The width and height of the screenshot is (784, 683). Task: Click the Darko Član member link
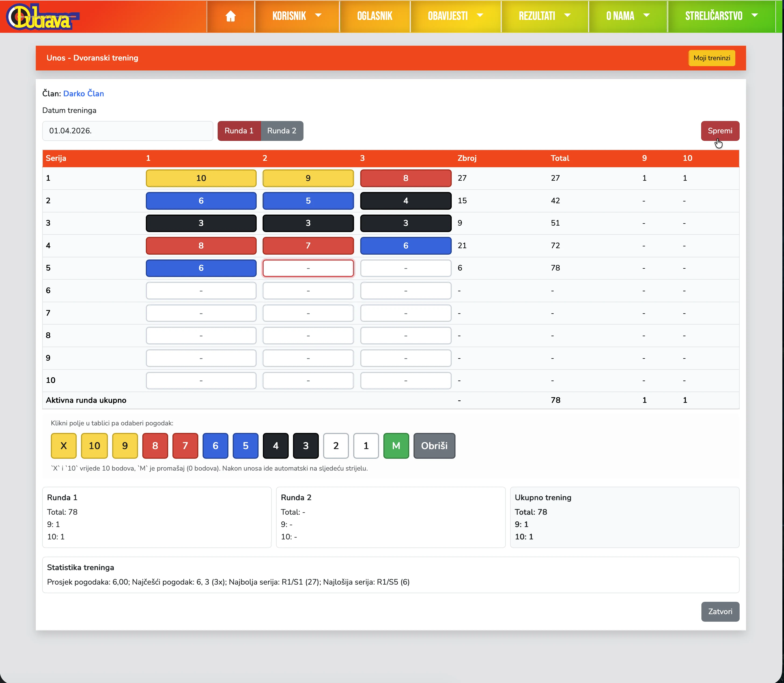click(83, 93)
